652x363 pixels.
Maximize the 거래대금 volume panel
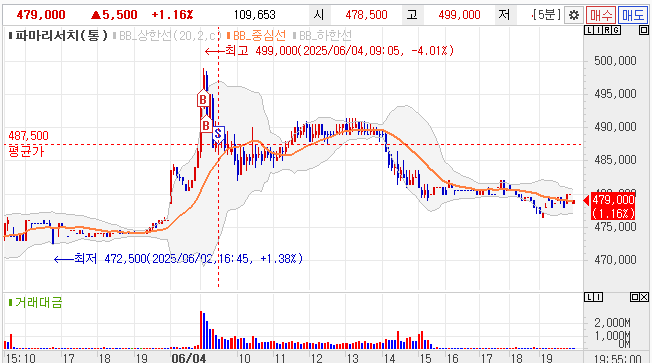[635, 297]
